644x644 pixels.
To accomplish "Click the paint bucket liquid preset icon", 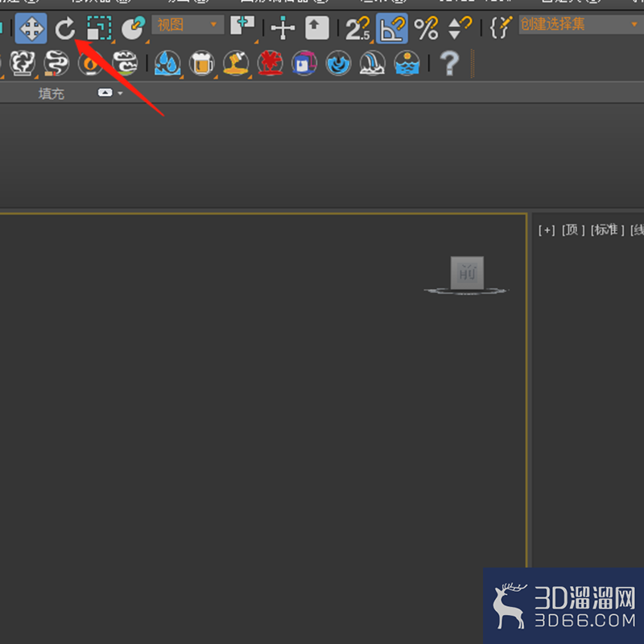I will (304, 64).
